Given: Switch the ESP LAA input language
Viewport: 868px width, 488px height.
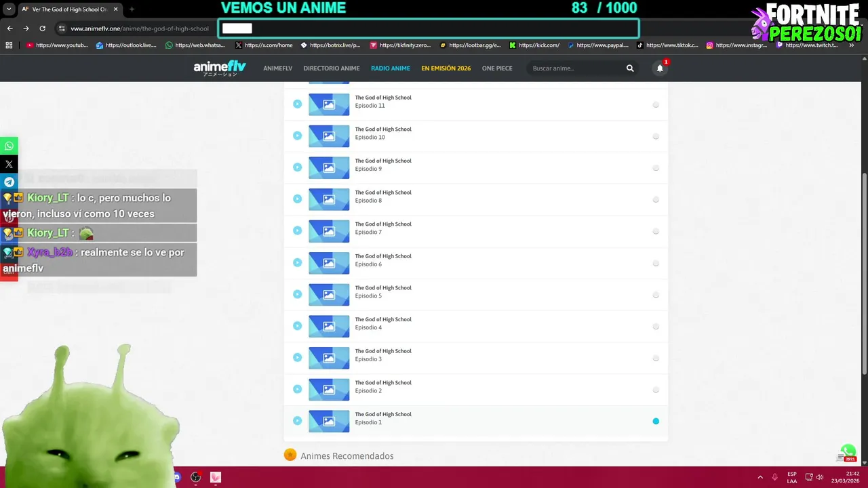Looking at the screenshot, I should [x=792, y=477].
